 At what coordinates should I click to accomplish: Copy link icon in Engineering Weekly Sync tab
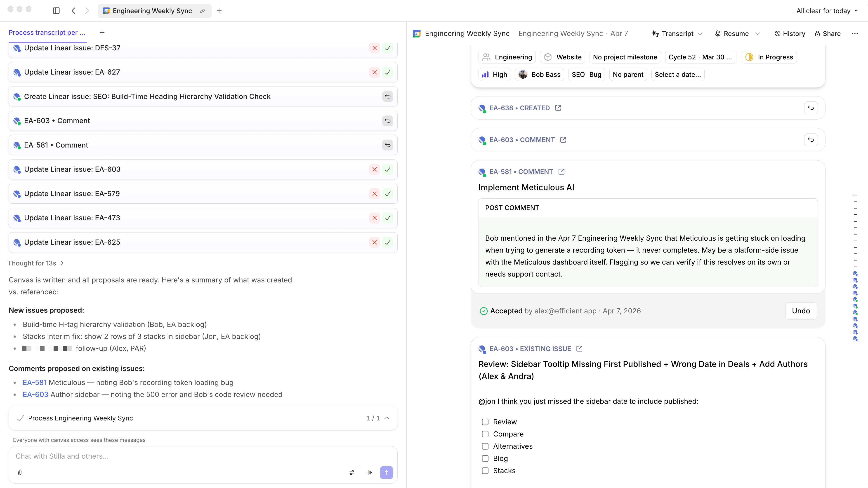point(202,11)
